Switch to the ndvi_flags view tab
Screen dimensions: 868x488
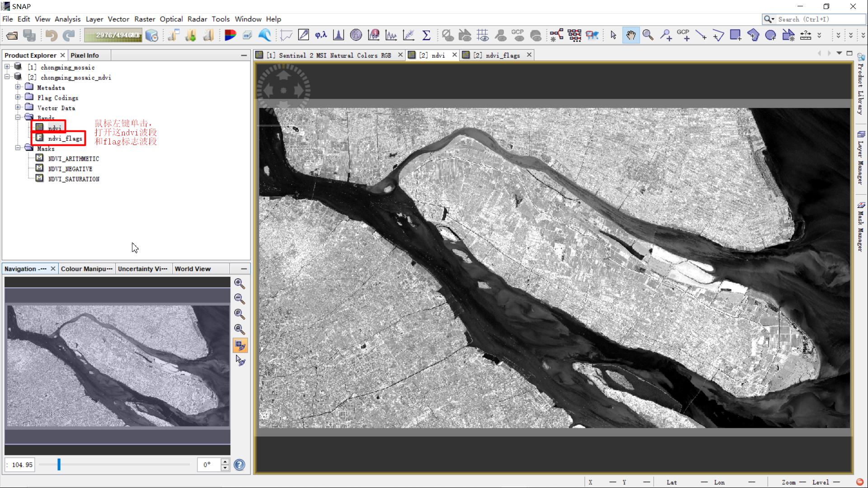(497, 55)
